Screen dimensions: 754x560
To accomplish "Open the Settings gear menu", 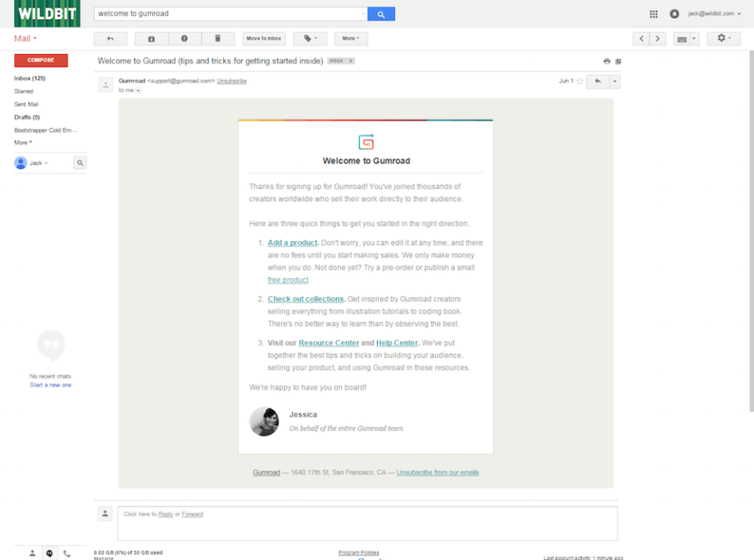I will tap(723, 38).
